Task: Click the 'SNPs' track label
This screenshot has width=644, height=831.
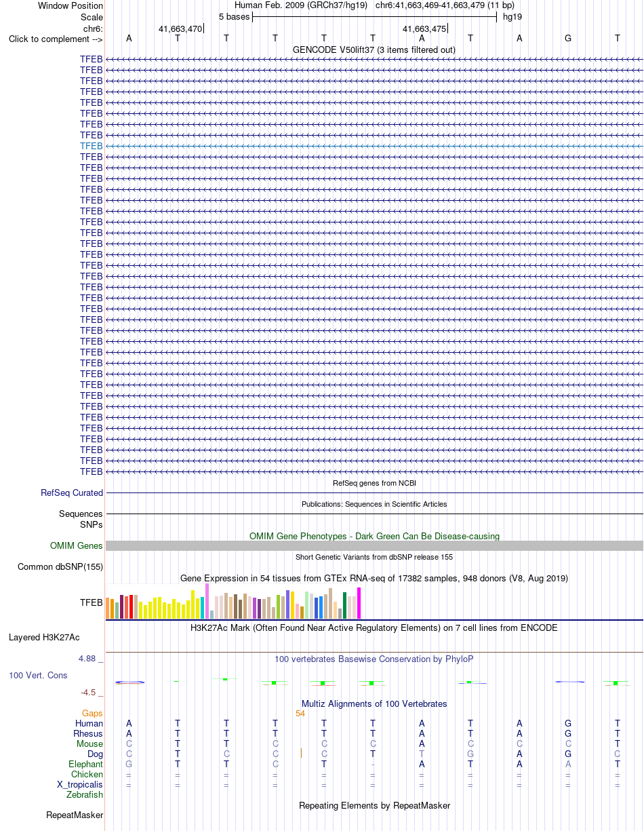Action: [x=92, y=524]
